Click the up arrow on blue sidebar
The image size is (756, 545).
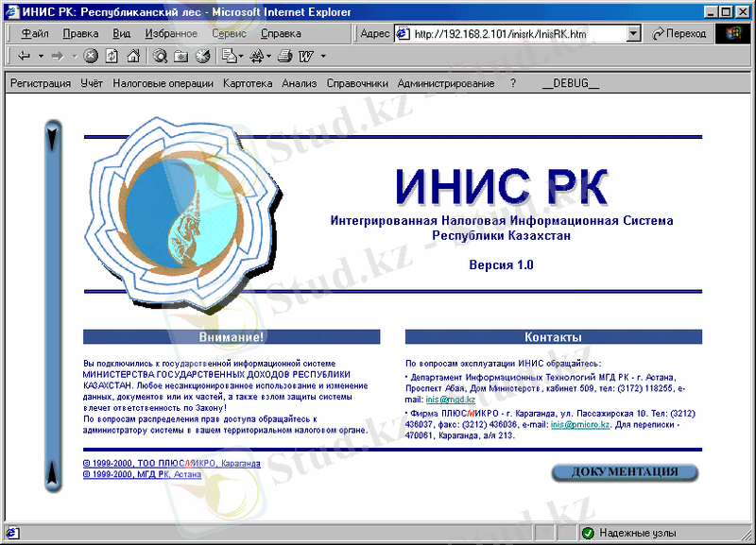[x=53, y=472]
